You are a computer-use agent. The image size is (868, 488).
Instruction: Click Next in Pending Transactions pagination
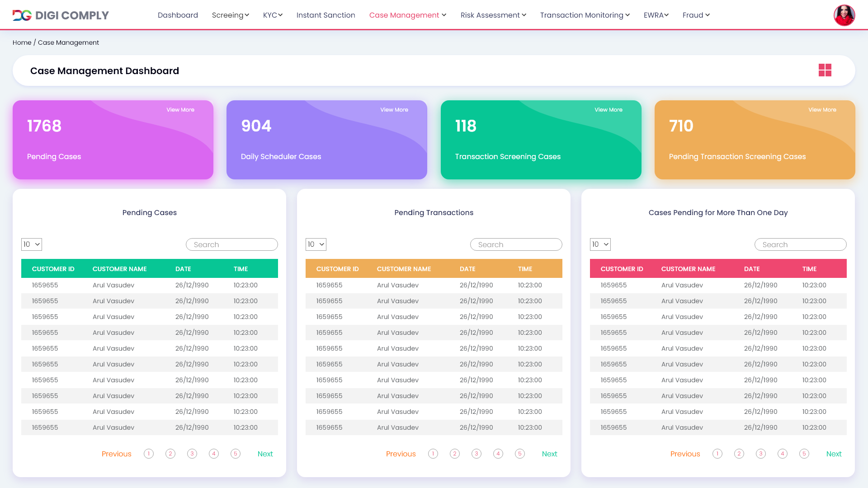549,454
